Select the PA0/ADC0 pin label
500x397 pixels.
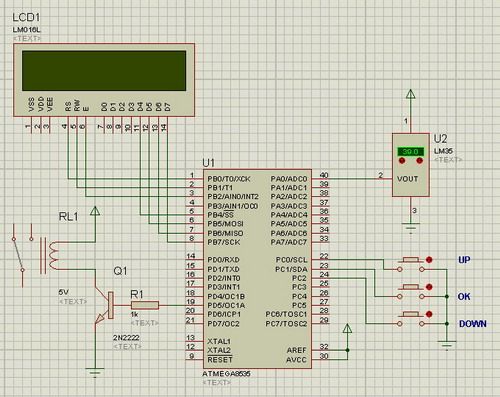click(289, 179)
